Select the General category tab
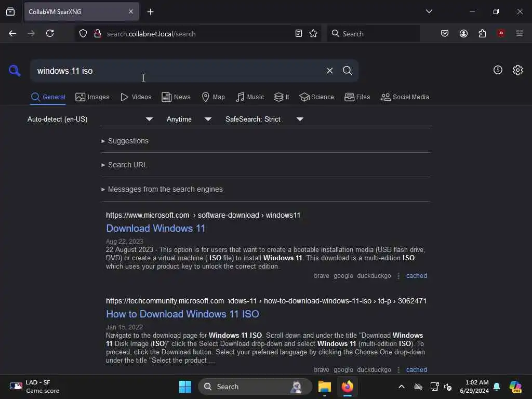Image resolution: width=532 pixels, height=399 pixels. click(48, 97)
